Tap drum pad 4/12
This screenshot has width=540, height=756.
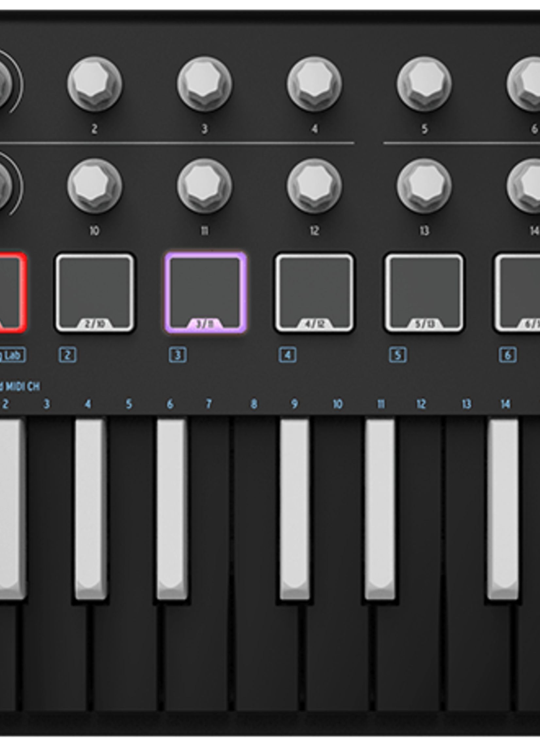315,293
